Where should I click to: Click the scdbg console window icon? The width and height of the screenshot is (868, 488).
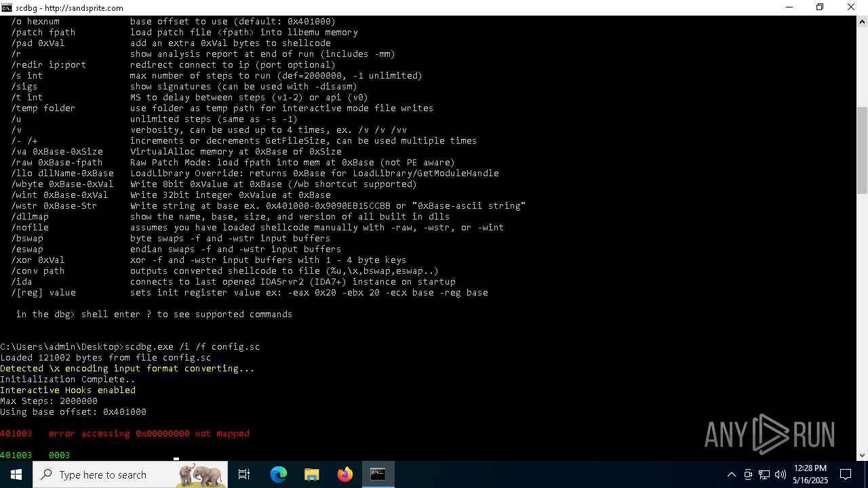click(7, 7)
